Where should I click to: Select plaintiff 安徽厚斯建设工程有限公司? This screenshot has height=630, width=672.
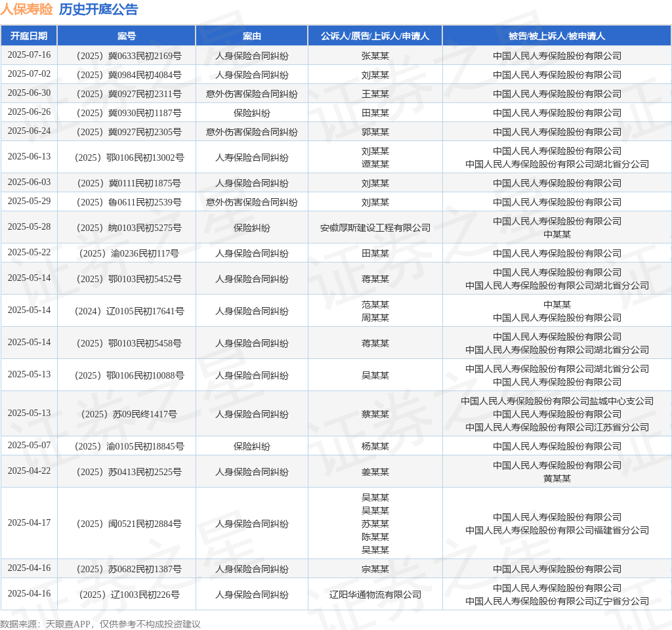(375, 228)
